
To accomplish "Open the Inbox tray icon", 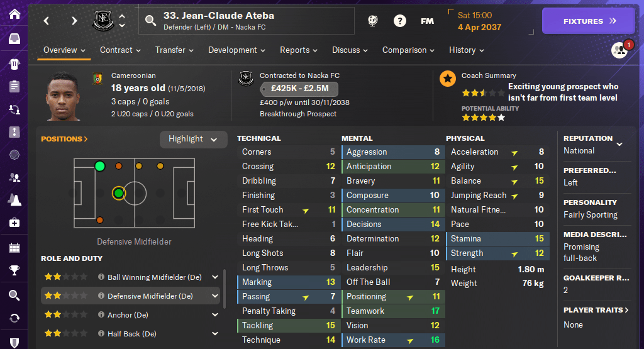I will tap(14, 39).
